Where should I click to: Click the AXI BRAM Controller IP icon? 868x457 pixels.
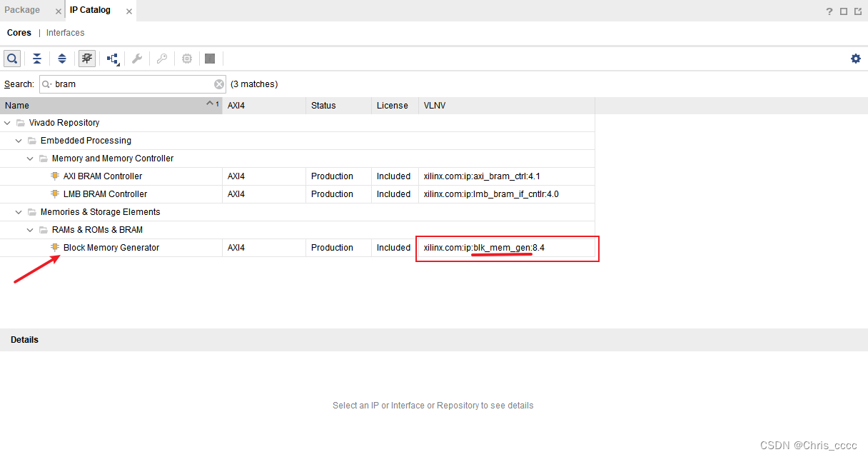click(54, 176)
